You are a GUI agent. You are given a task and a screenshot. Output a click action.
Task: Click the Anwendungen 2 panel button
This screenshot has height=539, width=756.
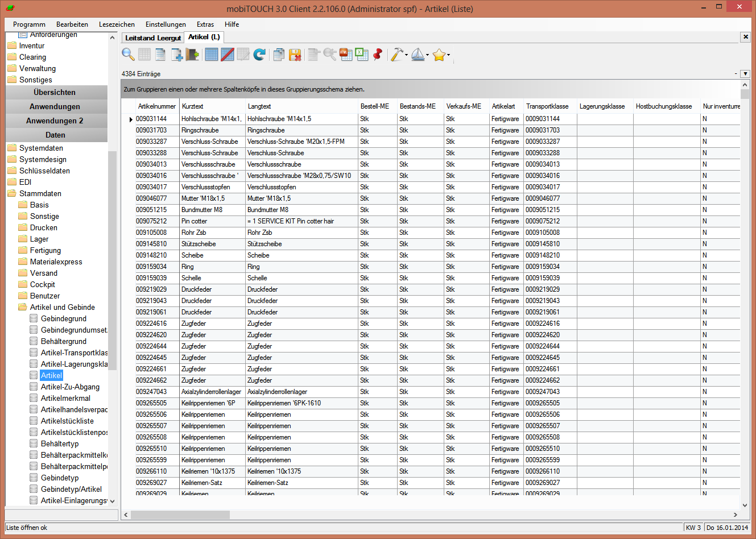coord(55,121)
